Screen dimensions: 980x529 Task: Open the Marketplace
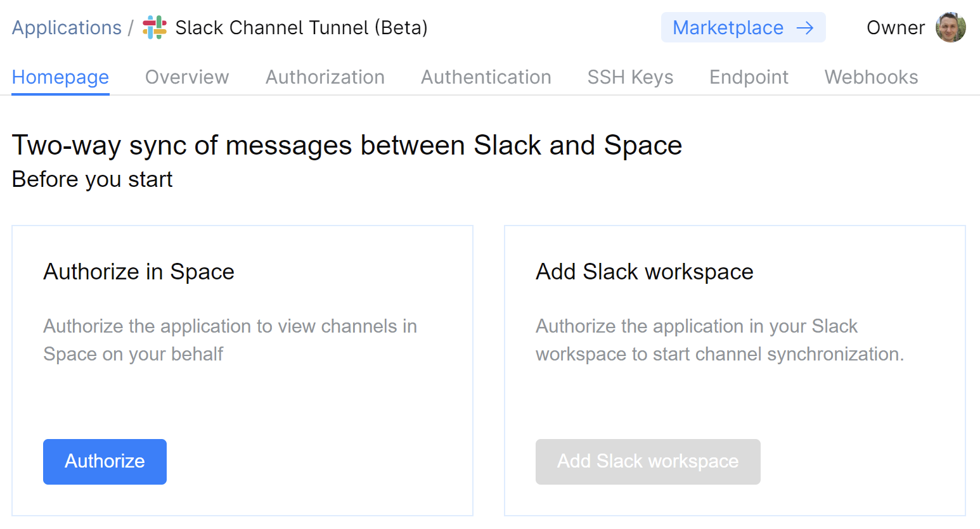pos(728,27)
